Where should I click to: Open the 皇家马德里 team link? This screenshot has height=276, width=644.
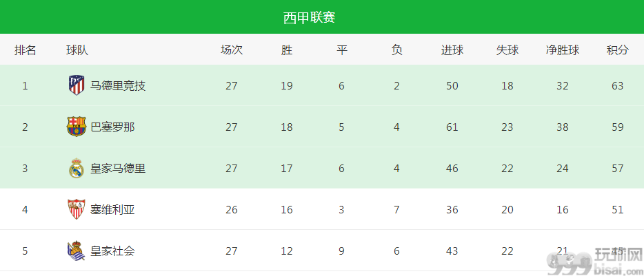click(x=119, y=169)
